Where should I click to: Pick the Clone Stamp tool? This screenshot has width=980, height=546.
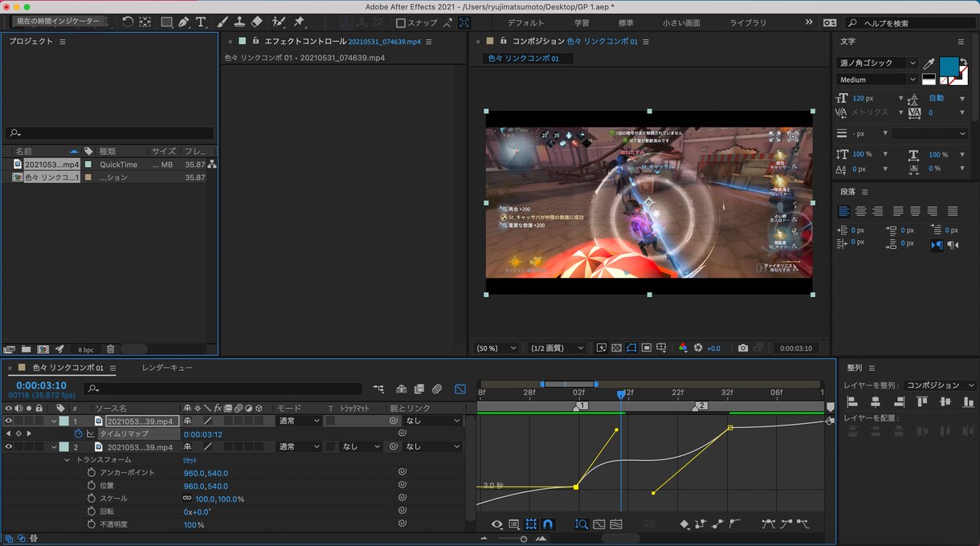(x=239, y=22)
